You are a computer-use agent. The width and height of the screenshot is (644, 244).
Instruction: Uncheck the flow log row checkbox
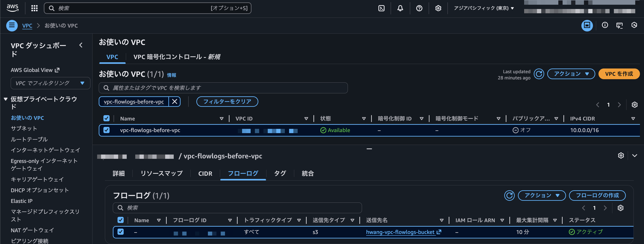point(121,232)
